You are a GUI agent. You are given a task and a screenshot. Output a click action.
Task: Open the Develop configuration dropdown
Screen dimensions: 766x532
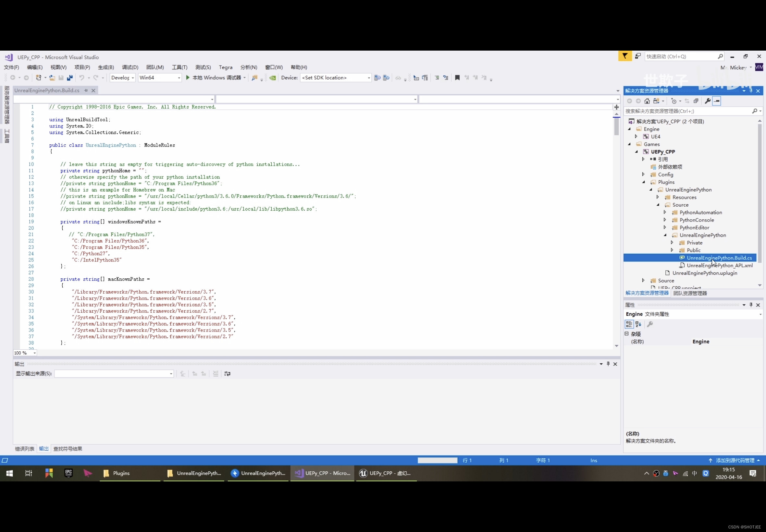[122, 78]
